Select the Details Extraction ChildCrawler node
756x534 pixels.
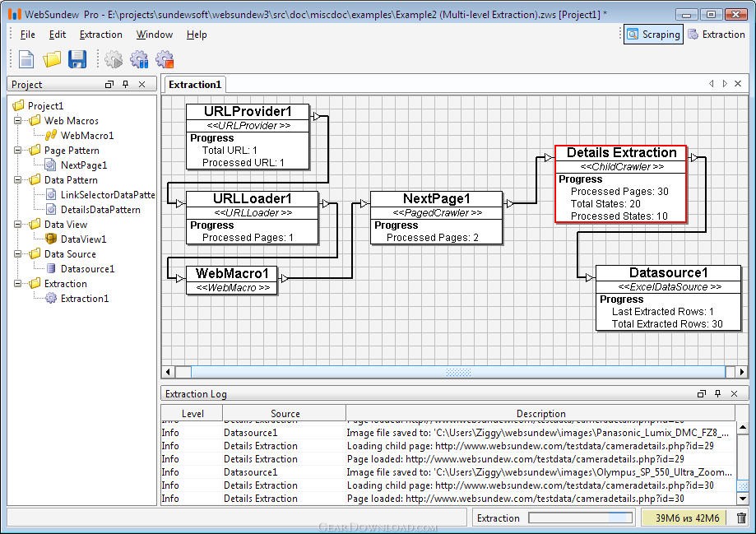coord(621,183)
